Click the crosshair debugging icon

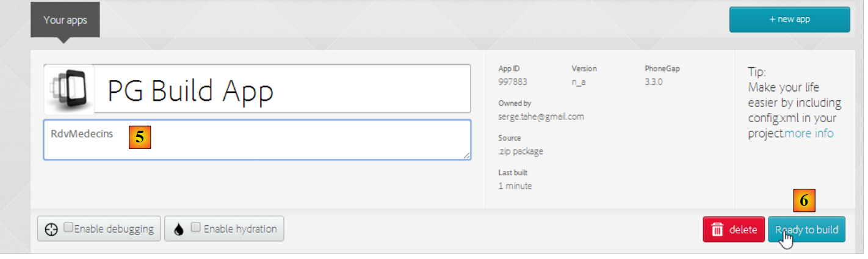pyautogui.click(x=52, y=229)
